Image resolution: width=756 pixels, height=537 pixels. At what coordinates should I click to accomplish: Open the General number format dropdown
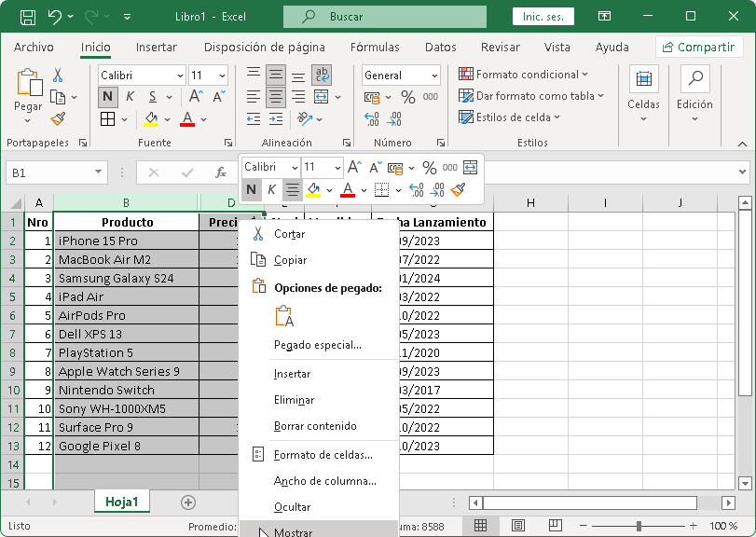[432, 76]
